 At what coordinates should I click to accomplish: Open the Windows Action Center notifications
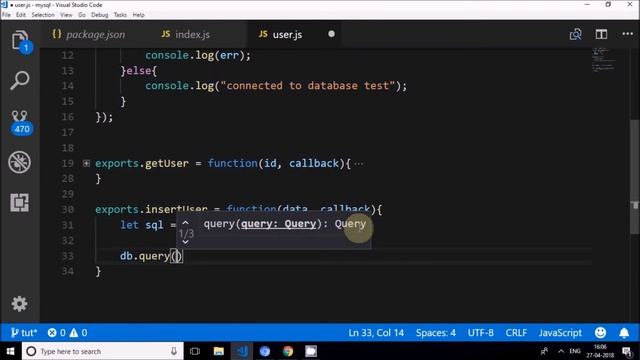point(627,351)
